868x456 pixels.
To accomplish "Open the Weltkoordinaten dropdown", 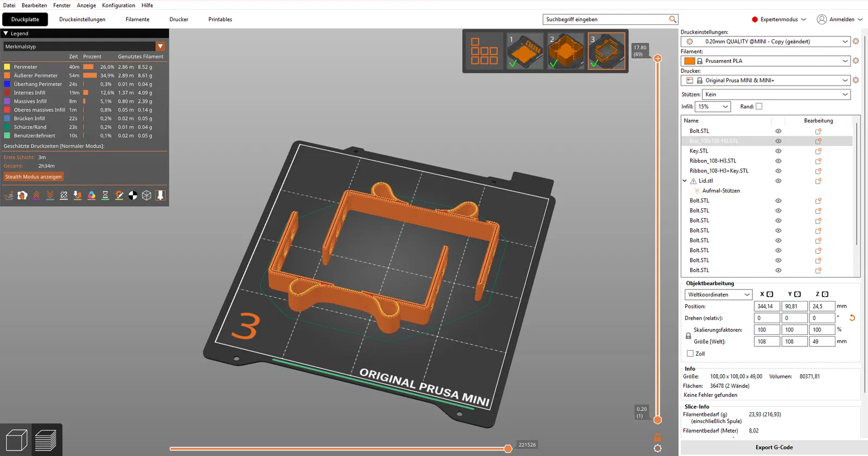I will click(718, 294).
